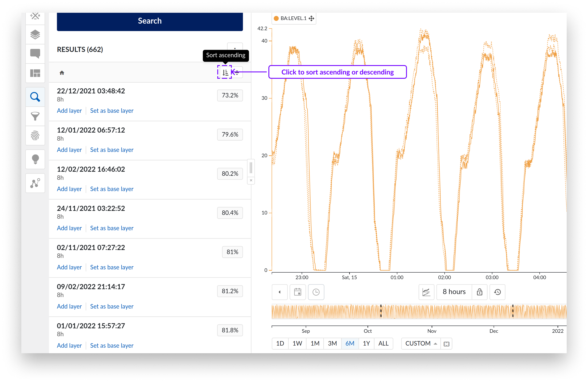Image resolution: width=588 pixels, height=383 pixels.
Task: Open the dashboard tiles sidebar icon
Action: point(35,73)
